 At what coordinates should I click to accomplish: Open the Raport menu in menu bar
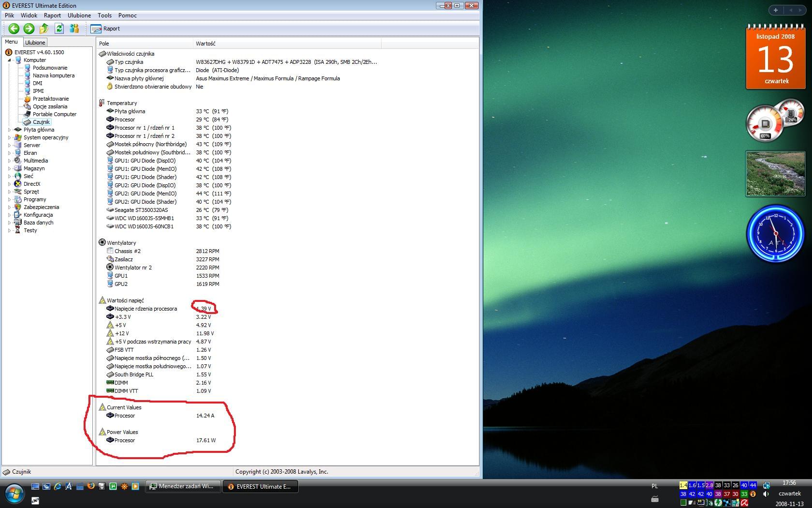52,15
